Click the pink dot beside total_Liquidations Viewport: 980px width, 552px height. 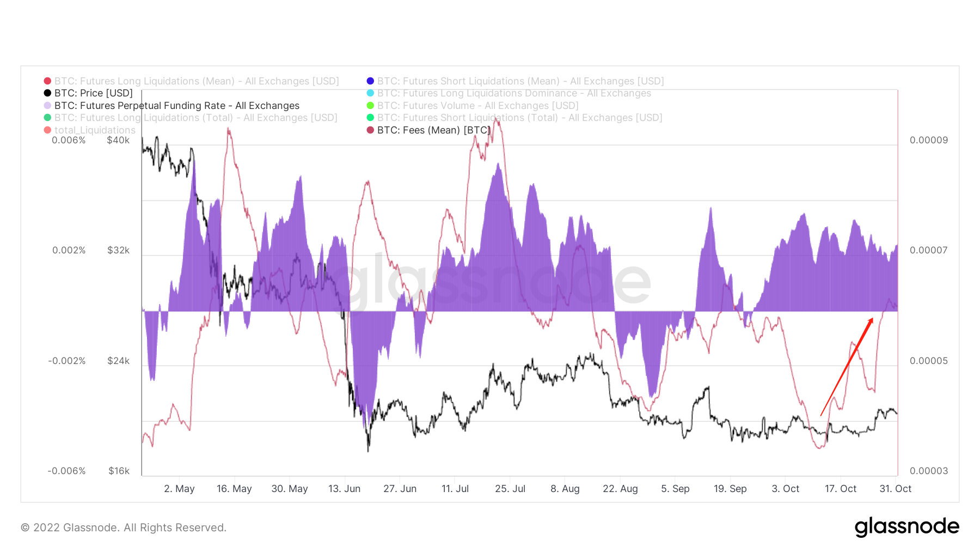(x=47, y=130)
